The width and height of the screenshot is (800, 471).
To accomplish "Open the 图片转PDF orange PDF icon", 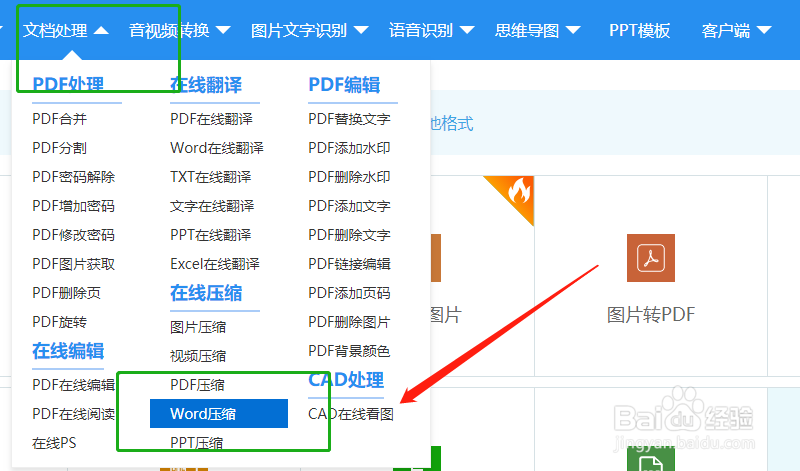I will coord(651,258).
